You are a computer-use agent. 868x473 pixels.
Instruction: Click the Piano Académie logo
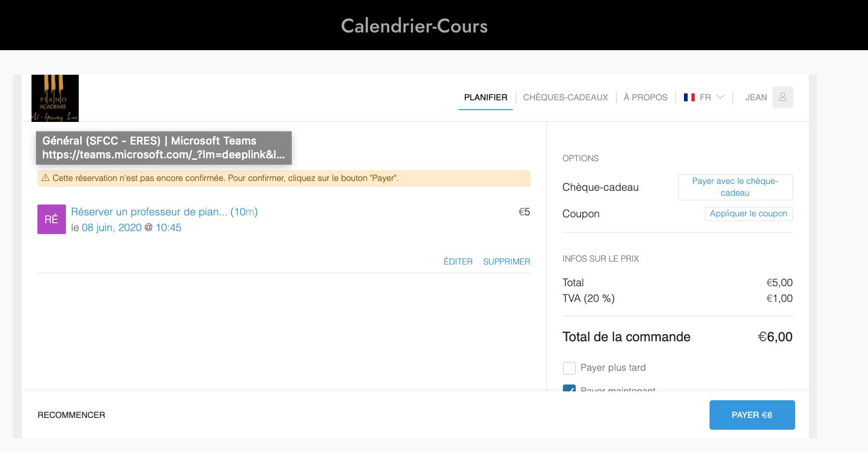(x=55, y=98)
